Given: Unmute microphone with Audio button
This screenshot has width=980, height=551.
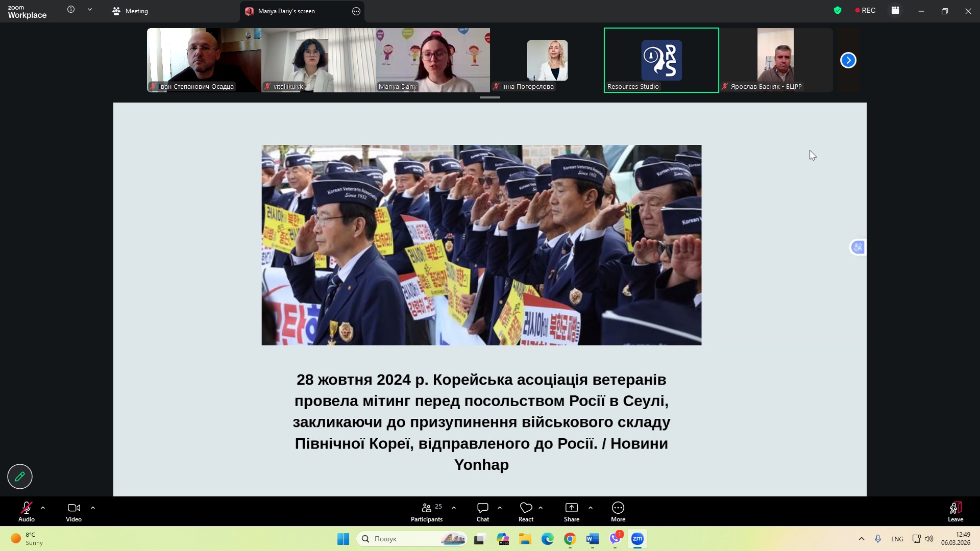Looking at the screenshot, I should coord(27,512).
